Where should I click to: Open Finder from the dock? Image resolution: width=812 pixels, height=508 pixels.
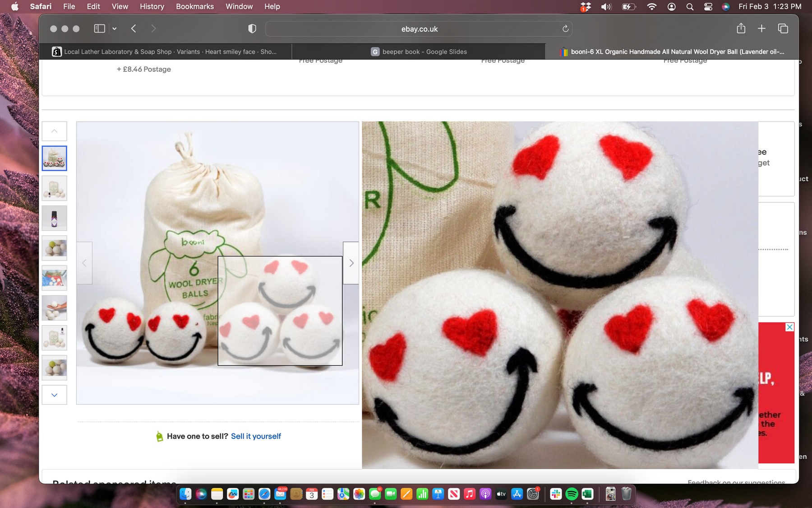point(185,494)
